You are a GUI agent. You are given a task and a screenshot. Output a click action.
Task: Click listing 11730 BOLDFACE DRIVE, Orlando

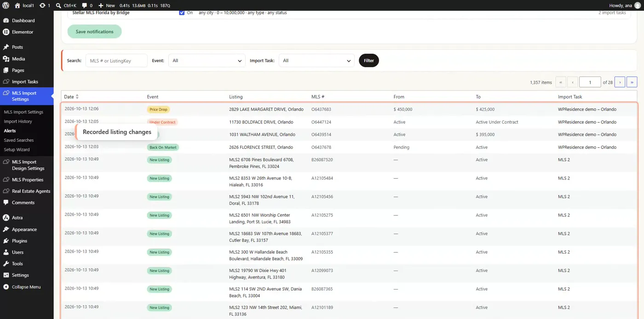pyautogui.click(x=261, y=122)
